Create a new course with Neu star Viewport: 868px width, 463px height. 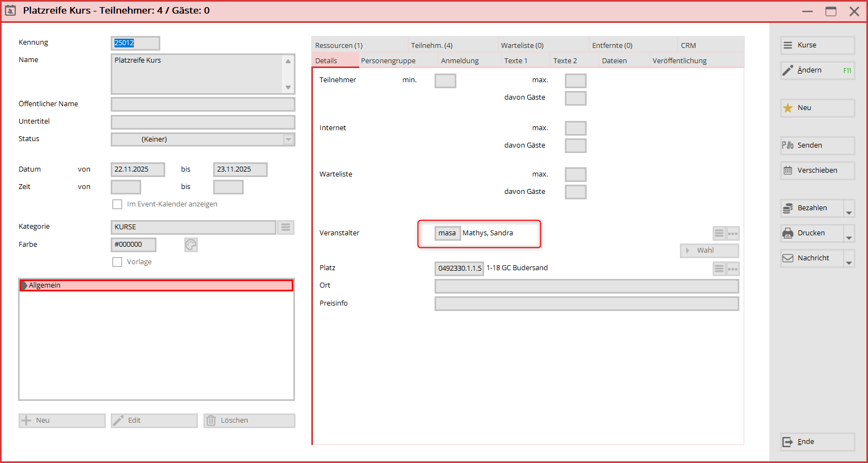(x=817, y=108)
